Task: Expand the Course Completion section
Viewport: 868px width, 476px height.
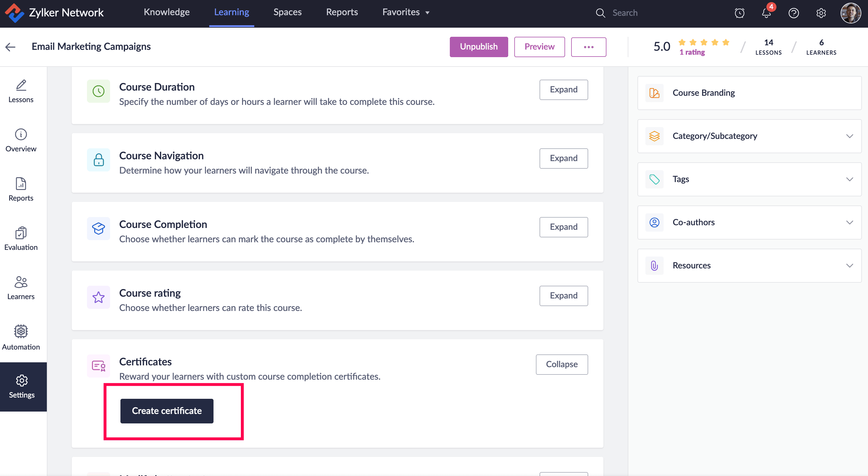Action: point(563,227)
